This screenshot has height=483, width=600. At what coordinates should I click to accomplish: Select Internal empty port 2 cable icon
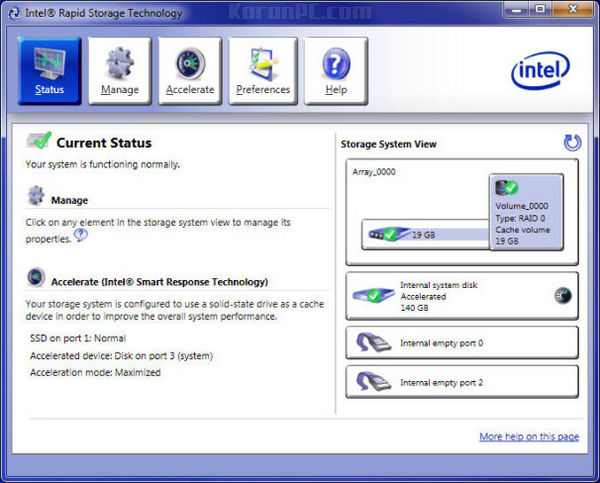tap(373, 382)
